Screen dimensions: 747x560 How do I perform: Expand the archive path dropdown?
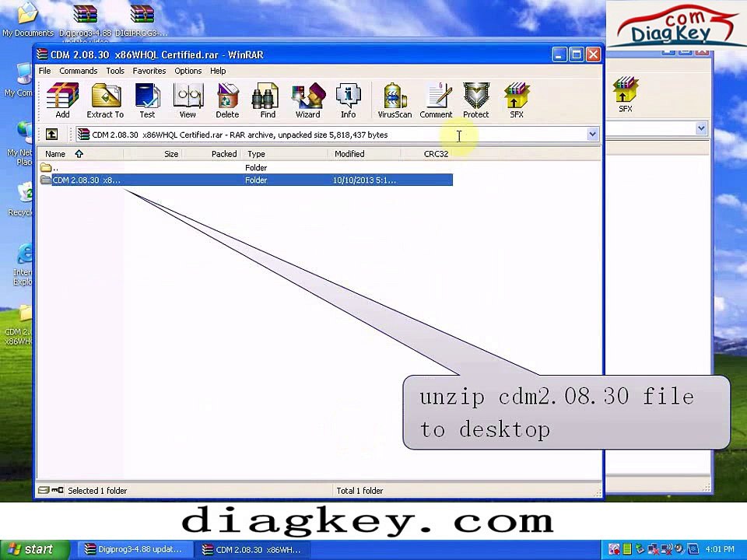(592, 135)
